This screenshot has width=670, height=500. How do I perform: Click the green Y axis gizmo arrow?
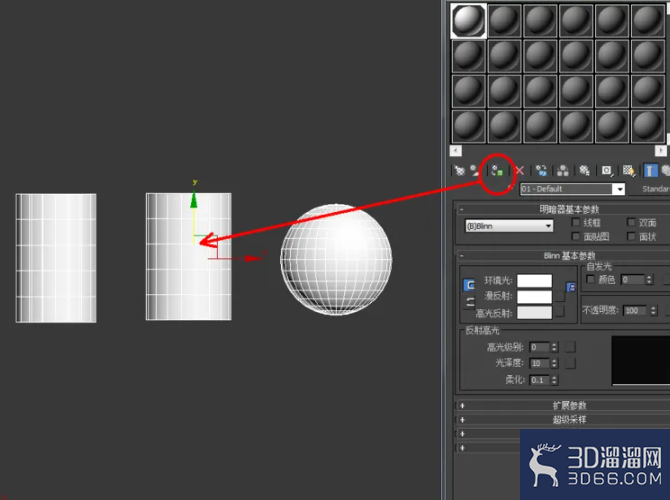[x=194, y=200]
